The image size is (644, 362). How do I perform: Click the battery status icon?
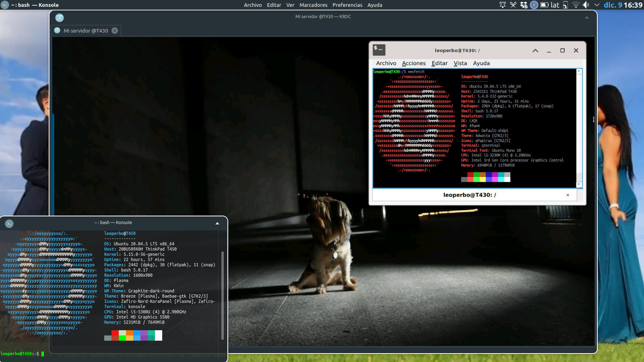point(544,5)
